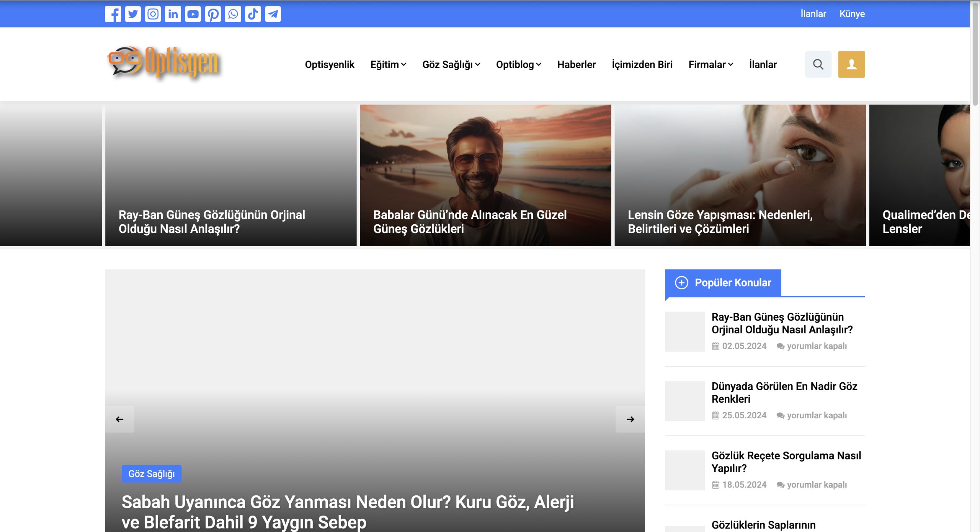The height and width of the screenshot is (532, 980).
Task: Open the YouTube channel icon
Action: tap(193, 14)
